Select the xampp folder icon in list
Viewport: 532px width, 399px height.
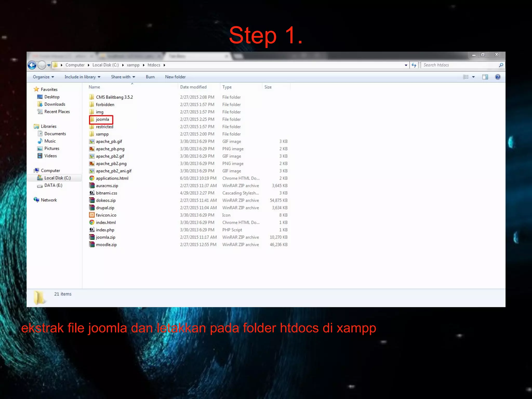coord(92,134)
